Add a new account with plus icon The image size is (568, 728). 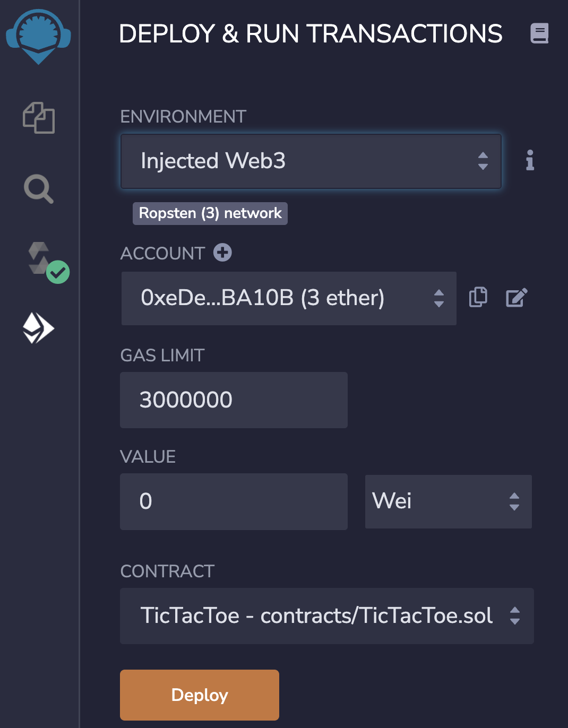(222, 253)
